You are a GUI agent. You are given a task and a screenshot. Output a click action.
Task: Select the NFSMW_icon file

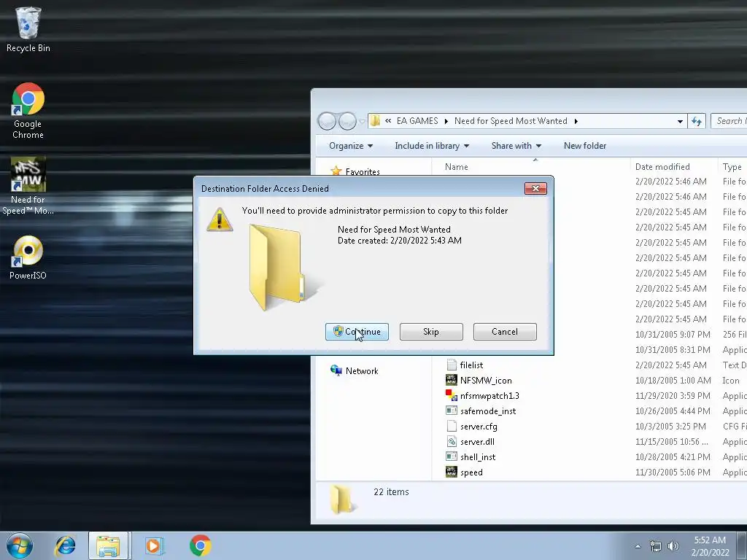click(x=486, y=381)
